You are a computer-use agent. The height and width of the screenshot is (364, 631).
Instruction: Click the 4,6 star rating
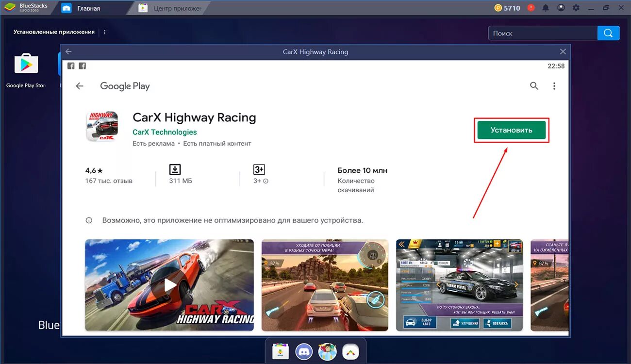coord(94,170)
